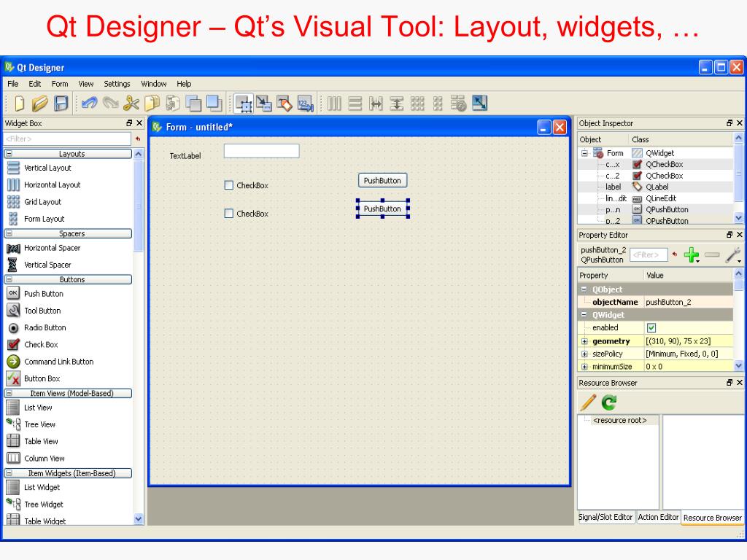Reload resources with the green arrow icon
Viewport: 747px width, 560px height.
[x=609, y=402]
